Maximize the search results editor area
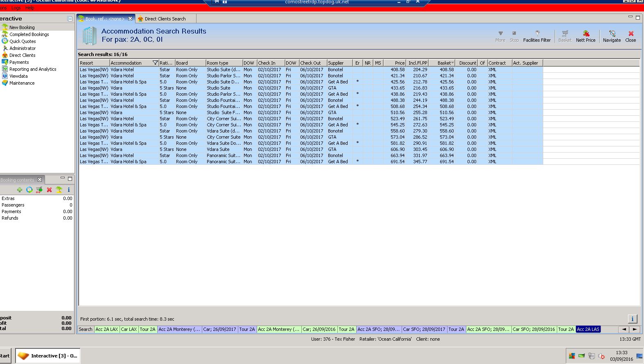This screenshot has height=364, width=644. pyautogui.click(x=637, y=17)
